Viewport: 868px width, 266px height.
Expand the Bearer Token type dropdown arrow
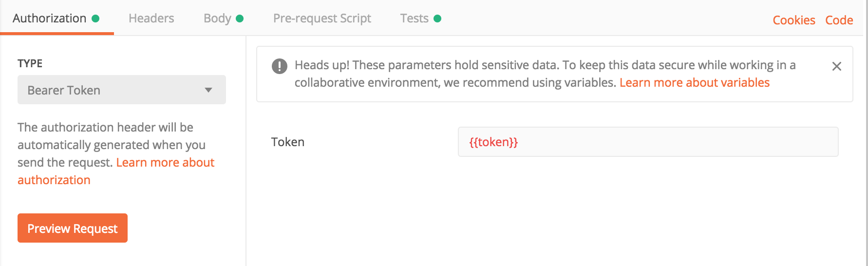pyautogui.click(x=208, y=90)
